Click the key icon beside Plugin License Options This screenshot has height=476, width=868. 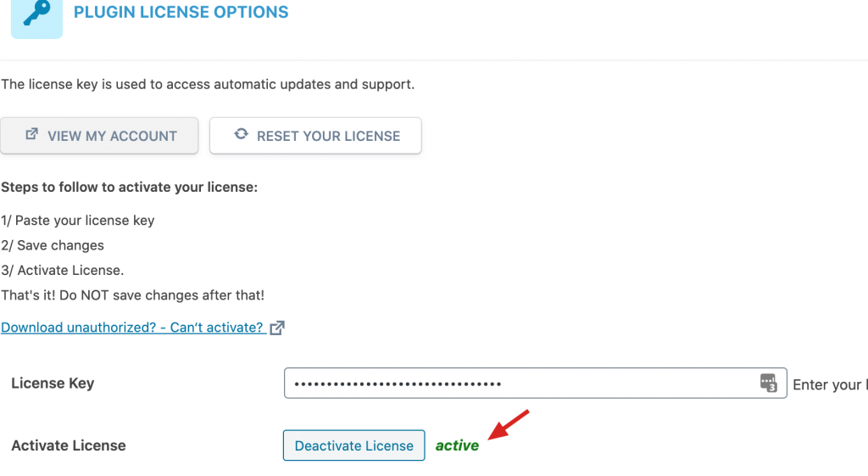click(x=36, y=12)
